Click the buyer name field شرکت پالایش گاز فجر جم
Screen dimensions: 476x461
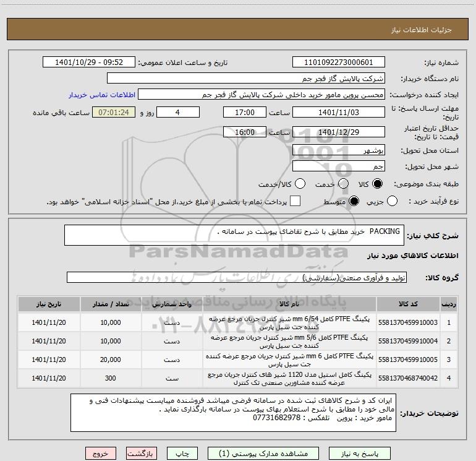pyautogui.click(x=246, y=79)
